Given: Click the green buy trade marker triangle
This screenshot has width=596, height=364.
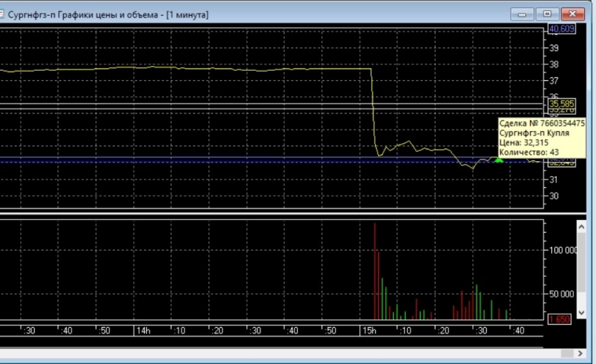Looking at the screenshot, I should coord(499,160).
